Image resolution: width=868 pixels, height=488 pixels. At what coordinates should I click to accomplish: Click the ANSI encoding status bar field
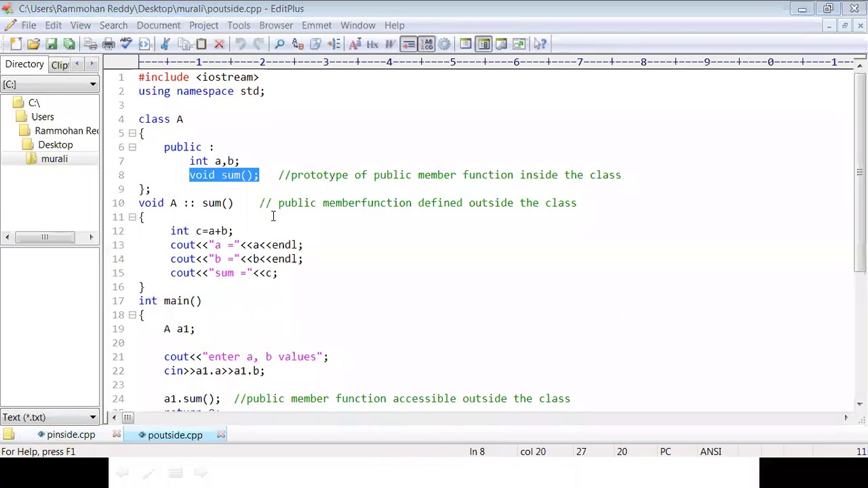(x=711, y=451)
